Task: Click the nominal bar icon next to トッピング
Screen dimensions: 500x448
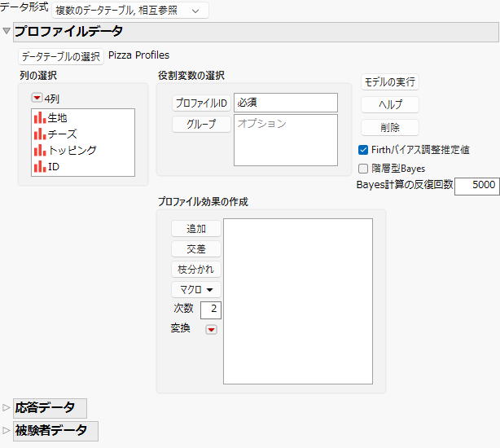Action: coord(40,150)
